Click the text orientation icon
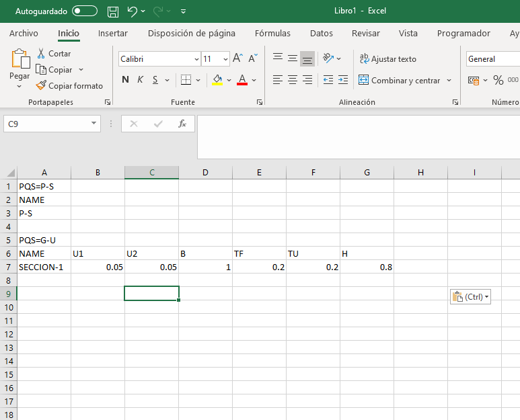This screenshot has width=520, height=420. point(328,58)
